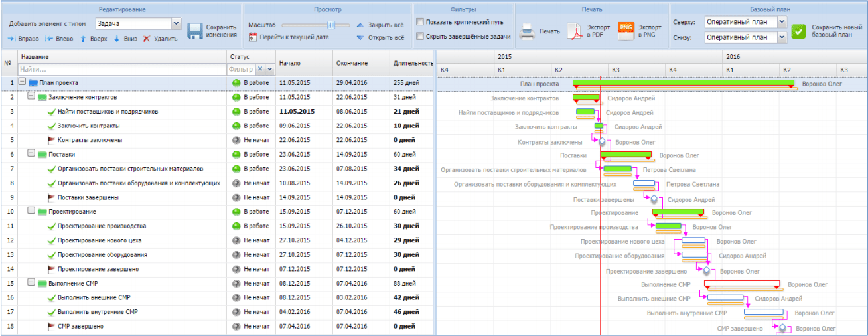The image size is (868, 336).
Task: Click the Контракты заключены milestone diamond in Gantt
Action: point(602,141)
